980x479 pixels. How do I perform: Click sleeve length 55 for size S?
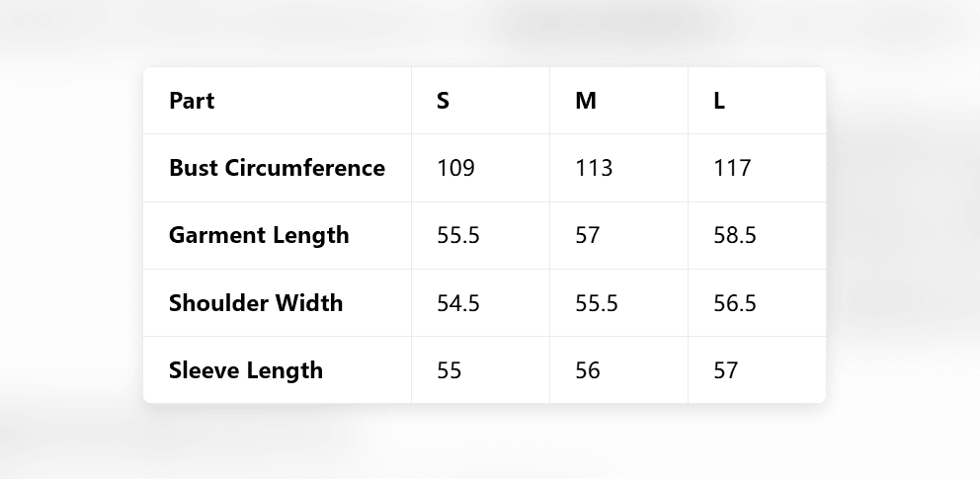[449, 370]
